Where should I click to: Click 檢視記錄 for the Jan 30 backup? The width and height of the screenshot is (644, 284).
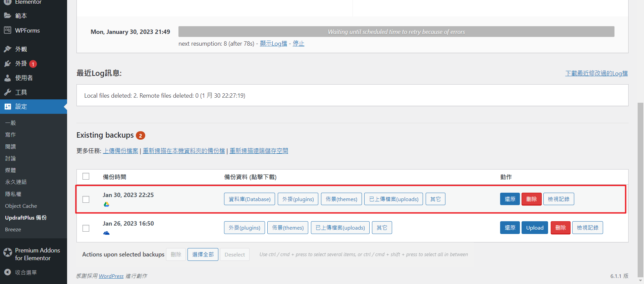click(558, 199)
